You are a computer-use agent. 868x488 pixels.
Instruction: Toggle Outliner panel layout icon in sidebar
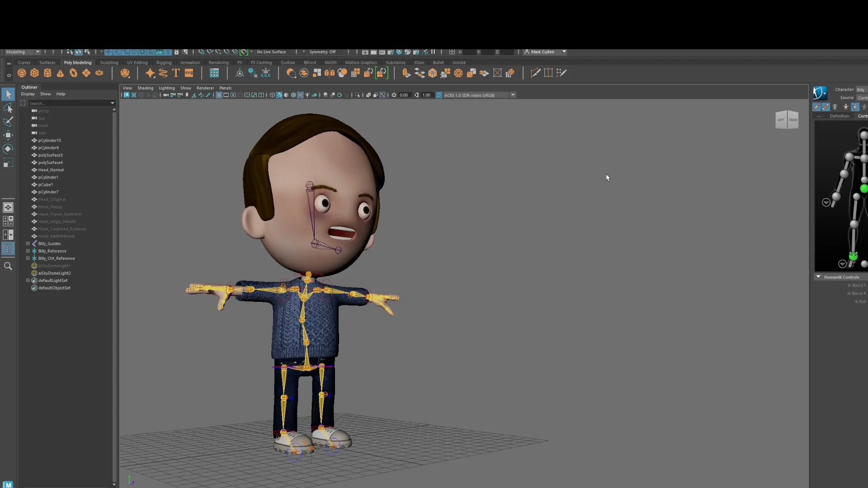(8, 249)
